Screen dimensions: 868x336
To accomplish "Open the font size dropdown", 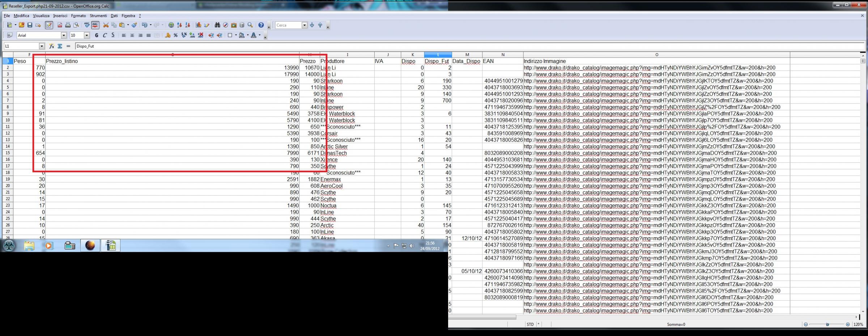I will (87, 35).
